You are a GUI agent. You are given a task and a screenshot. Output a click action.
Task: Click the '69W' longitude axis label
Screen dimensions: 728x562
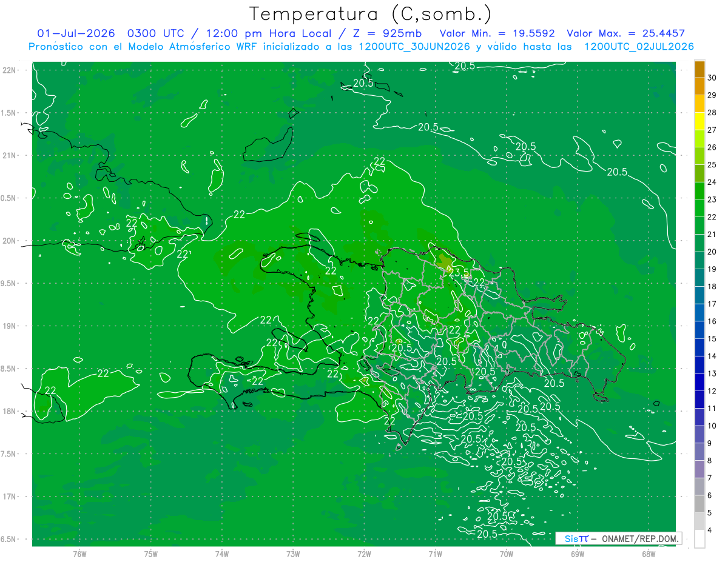[578, 554]
